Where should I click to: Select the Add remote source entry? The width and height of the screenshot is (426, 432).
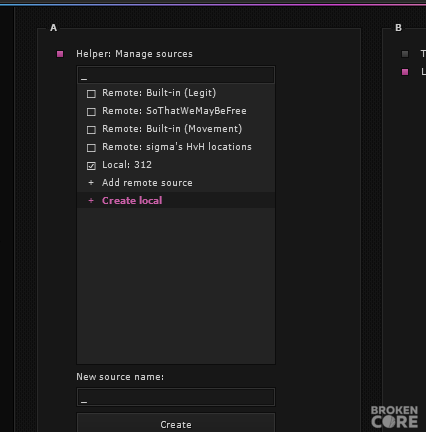[x=176, y=183]
